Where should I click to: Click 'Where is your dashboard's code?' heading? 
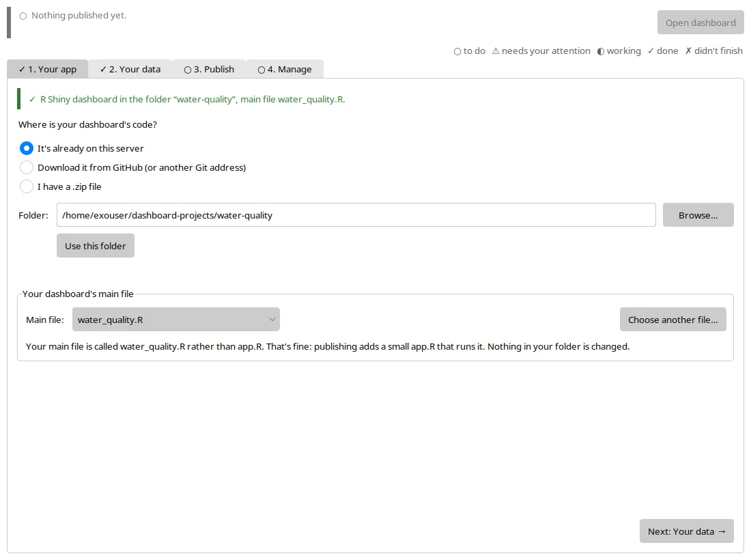(87, 124)
